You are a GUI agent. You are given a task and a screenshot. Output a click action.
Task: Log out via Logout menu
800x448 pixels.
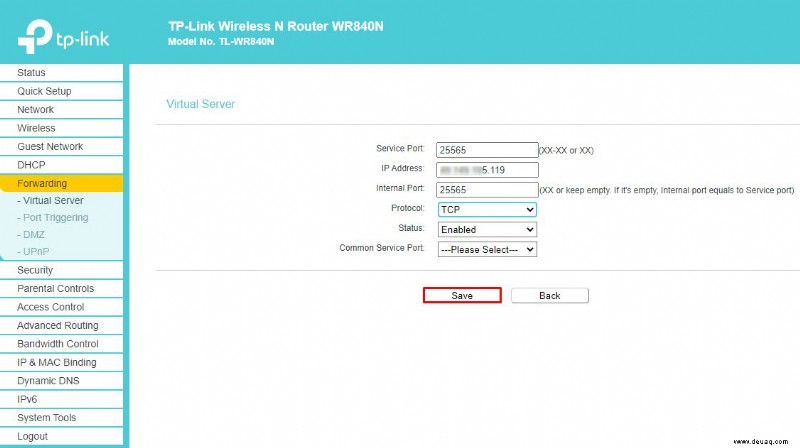point(61,436)
